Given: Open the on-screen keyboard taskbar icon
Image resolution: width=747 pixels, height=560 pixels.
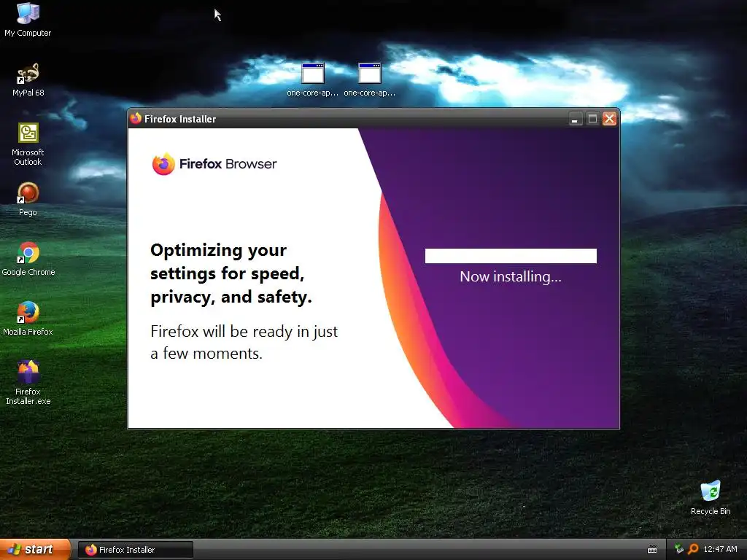Looking at the screenshot, I should (652, 550).
